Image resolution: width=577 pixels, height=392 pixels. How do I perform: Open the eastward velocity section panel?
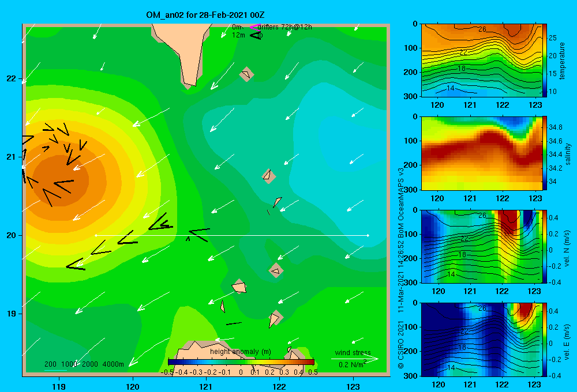(482, 340)
